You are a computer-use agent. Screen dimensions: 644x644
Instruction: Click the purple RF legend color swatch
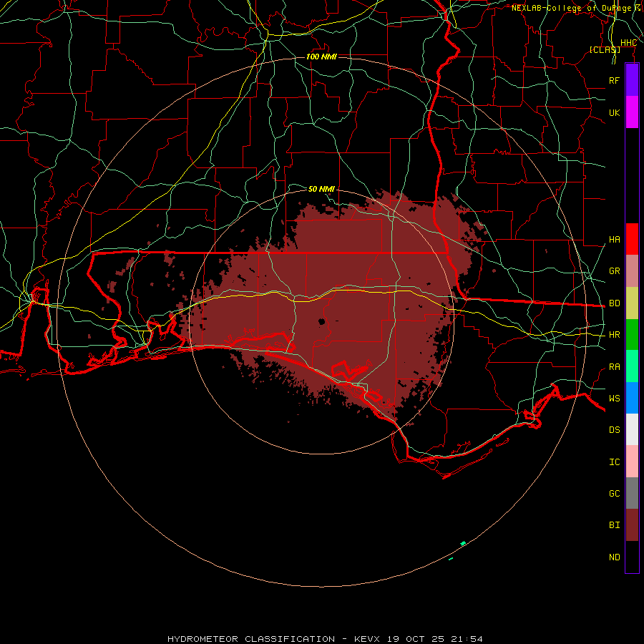632,80
